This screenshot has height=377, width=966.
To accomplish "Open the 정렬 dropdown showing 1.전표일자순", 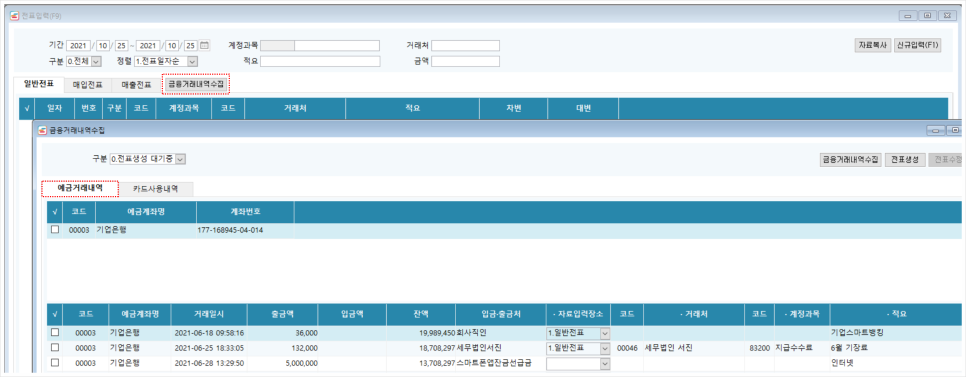I will (x=193, y=61).
